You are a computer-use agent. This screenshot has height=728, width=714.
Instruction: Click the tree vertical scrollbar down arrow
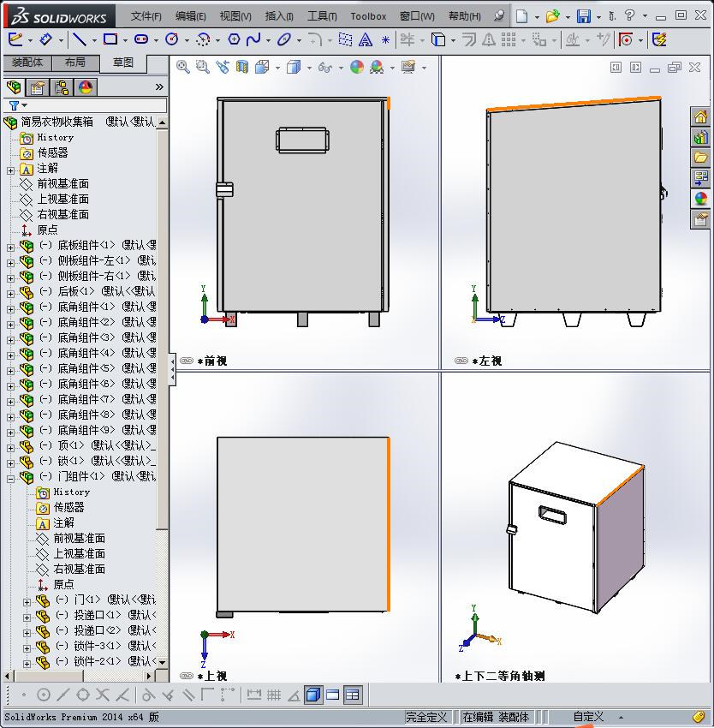tap(162, 663)
